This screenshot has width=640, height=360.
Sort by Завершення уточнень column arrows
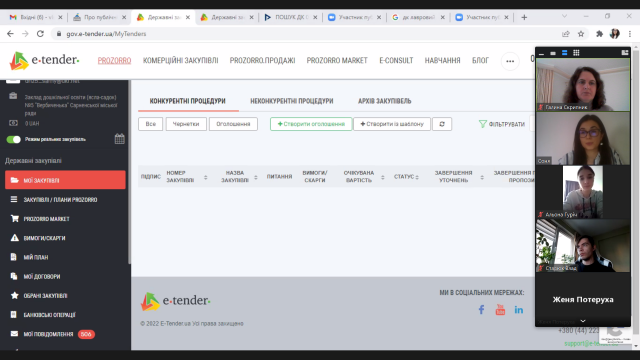click(x=482, y=177)
